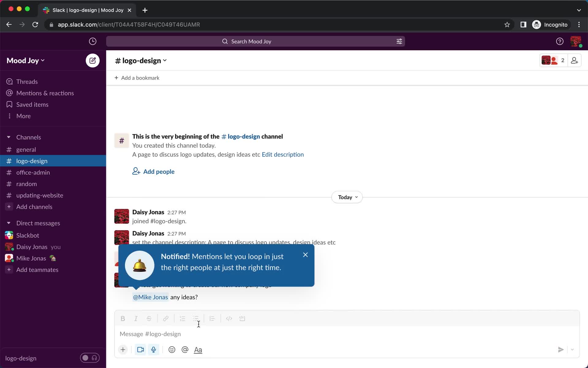
Task: Go to general channel
Action: pyautogui.click(x=53, y=149)
